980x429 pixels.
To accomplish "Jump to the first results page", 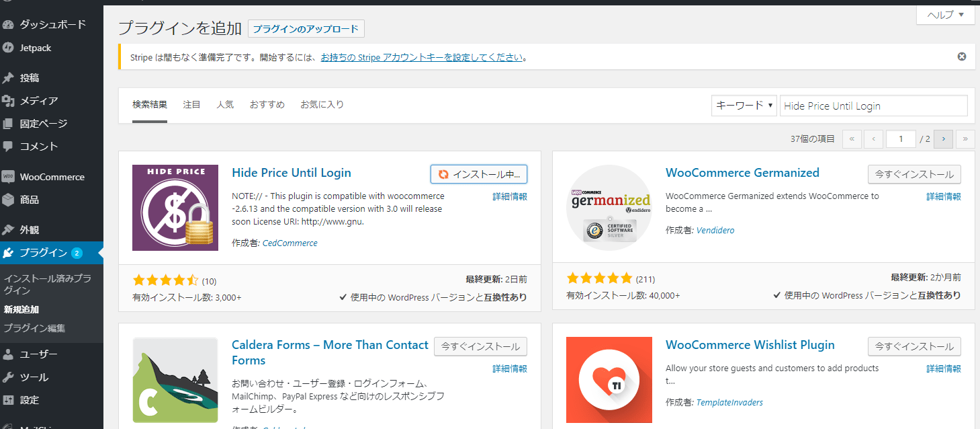I will click(x=851, y=139).
